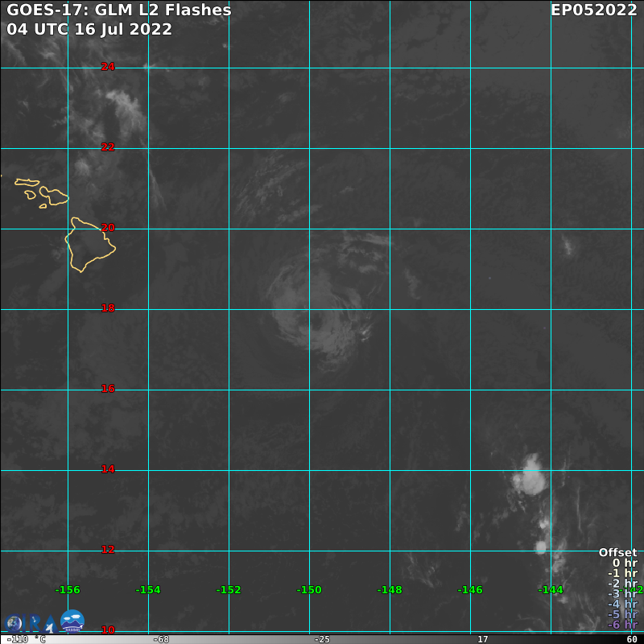Click the '-110 °C' colorbar label

pyautogui.click(x=26, y=639)
